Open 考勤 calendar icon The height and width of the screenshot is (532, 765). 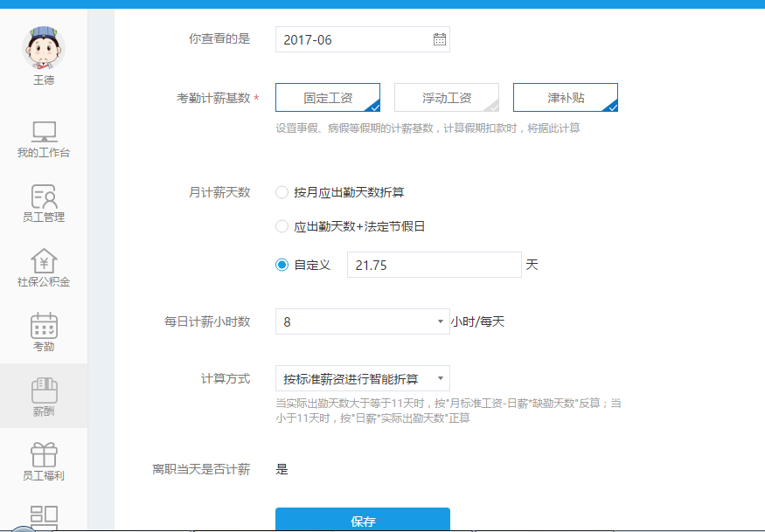click(44, 326)
